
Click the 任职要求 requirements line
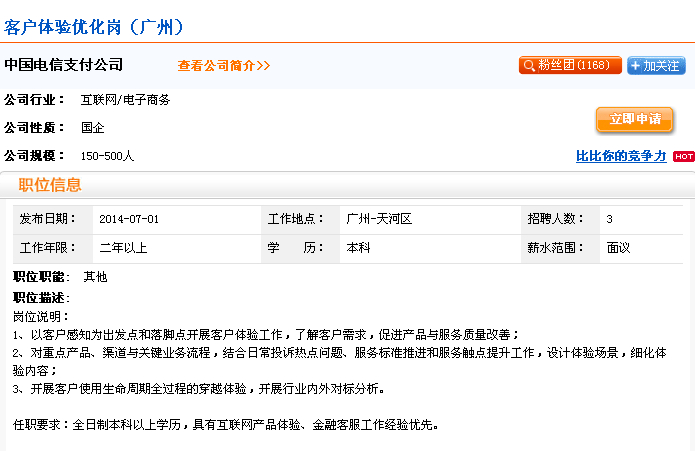coord(226,425)
